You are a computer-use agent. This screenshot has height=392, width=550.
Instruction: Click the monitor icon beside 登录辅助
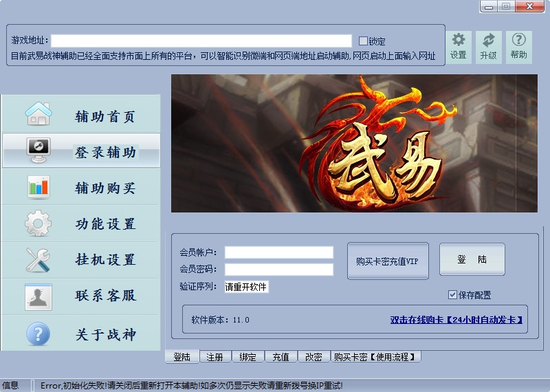pyautogui.click(x=38, y=150)
